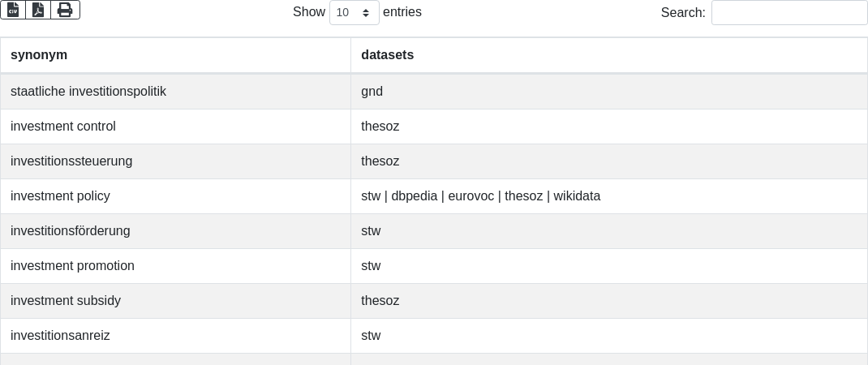
Task: Click the 'stw' cell for investitionsanreiz
Action: [x=371, y=336]
